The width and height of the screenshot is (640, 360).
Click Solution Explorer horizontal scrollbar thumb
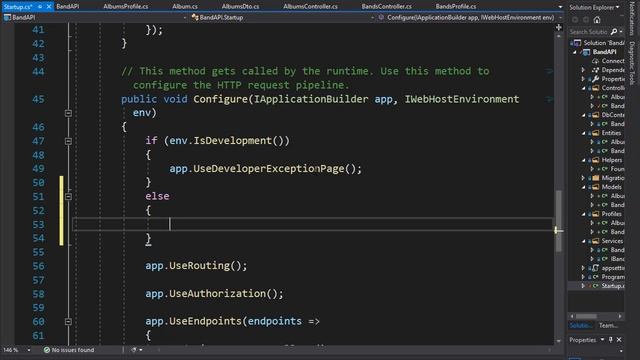(587, 316)
